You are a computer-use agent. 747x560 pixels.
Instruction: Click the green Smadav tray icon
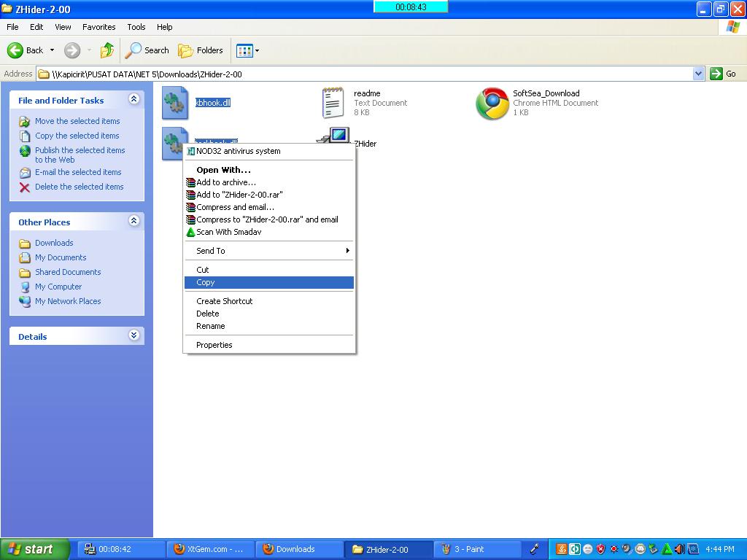[667, 550]
